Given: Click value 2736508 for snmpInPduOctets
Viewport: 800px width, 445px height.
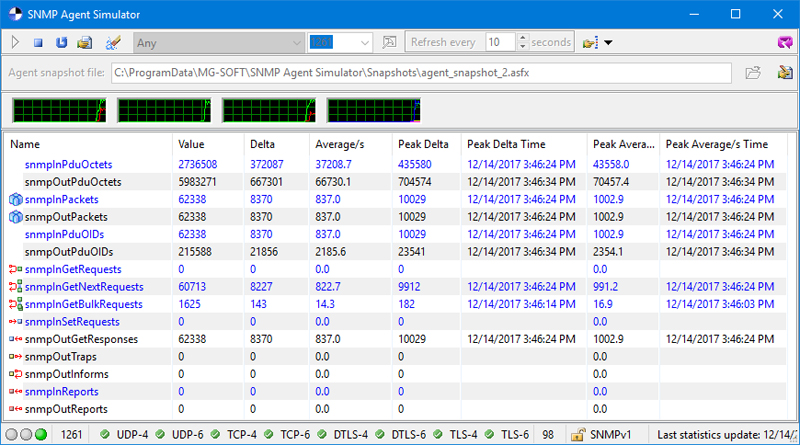Looking at the screenshot, I should point(197,164).
